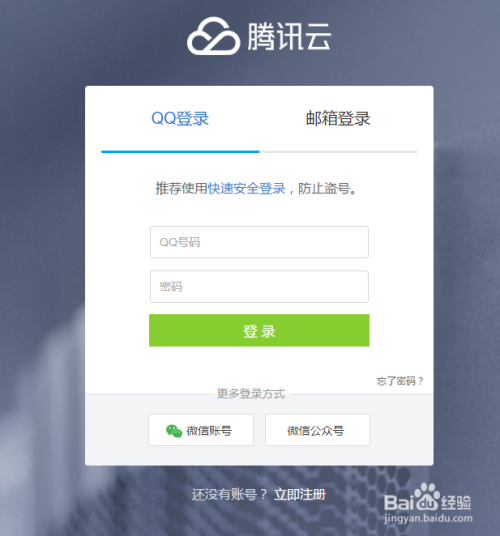Click the 还没有账号？ prompt text
Image resolution: width=500 pixels, height=536 pixels.
pos(229,494)
